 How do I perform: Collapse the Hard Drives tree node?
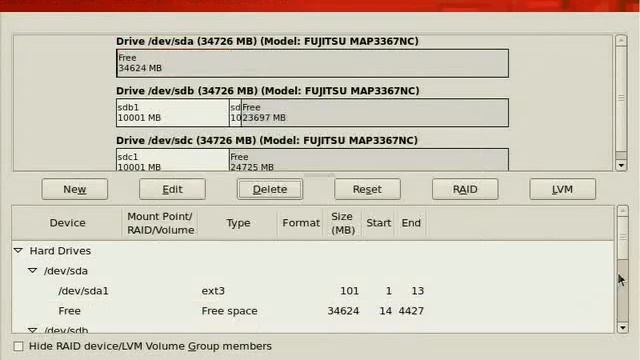[x=18, y=250]
